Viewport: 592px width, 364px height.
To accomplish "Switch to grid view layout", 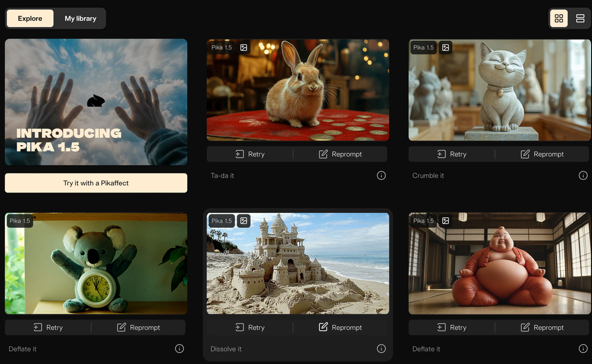I will pos(559,18).
